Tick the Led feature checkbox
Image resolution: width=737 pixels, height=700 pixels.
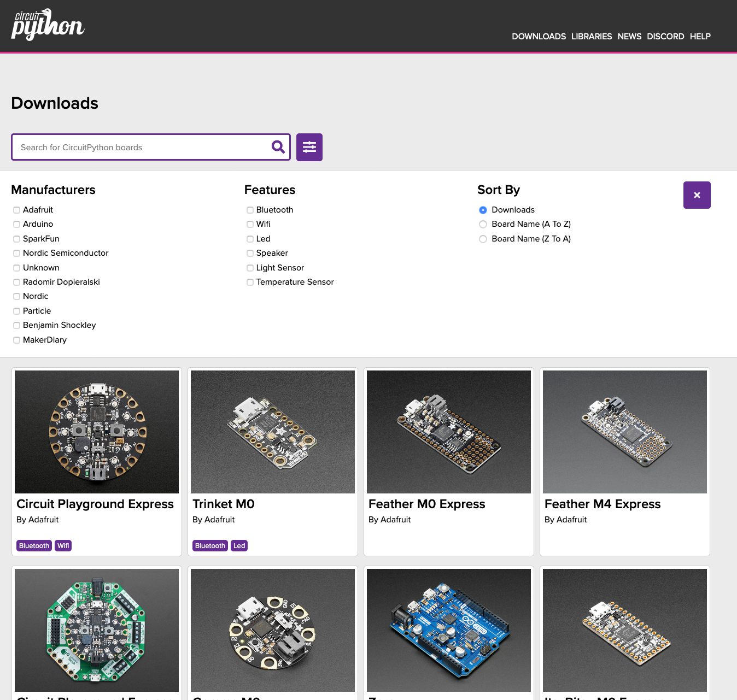(250, 239)
